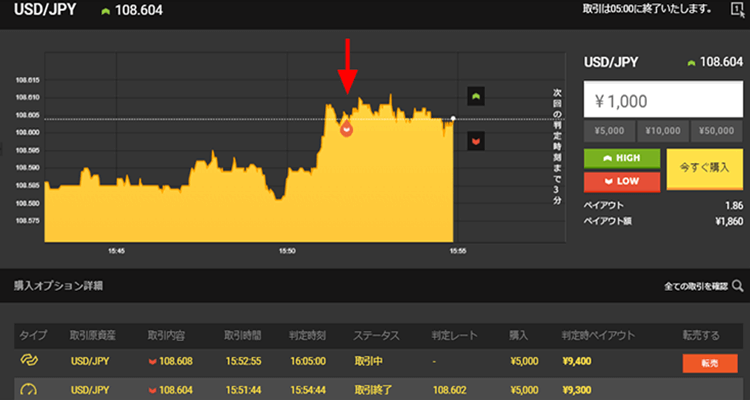Click the red trade marker on chart
This screenshot has height=400, width=750.
(347, 129)
